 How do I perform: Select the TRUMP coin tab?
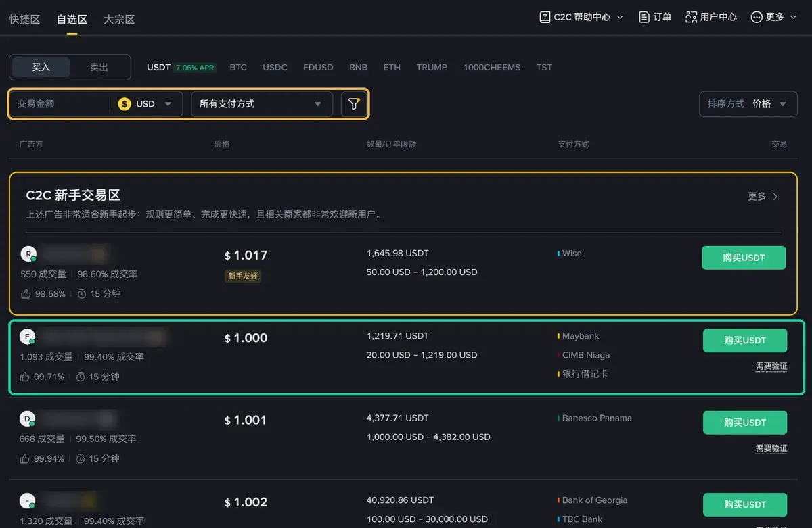[432, 67]
